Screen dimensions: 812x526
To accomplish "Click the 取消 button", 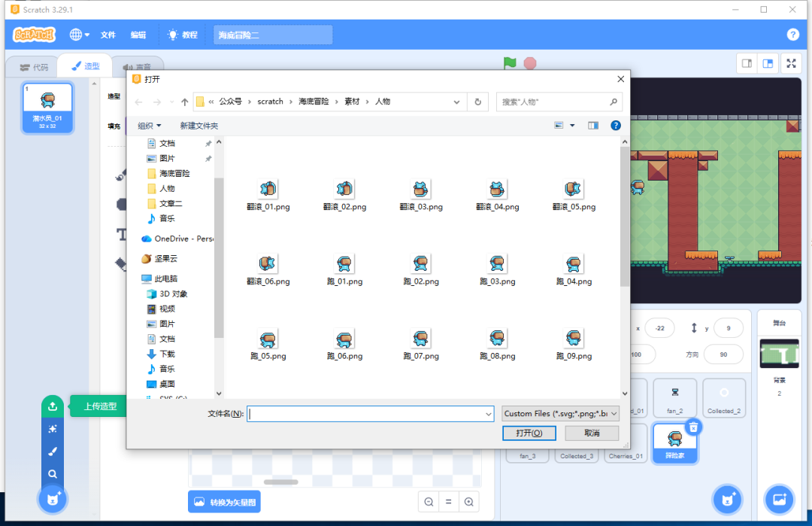I will coord(592,433).
